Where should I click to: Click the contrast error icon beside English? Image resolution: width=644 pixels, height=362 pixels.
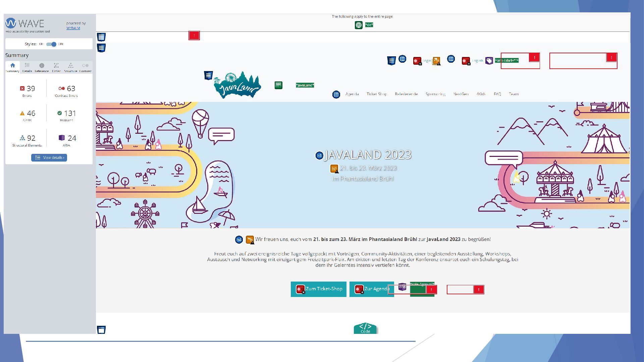[466, 61]
